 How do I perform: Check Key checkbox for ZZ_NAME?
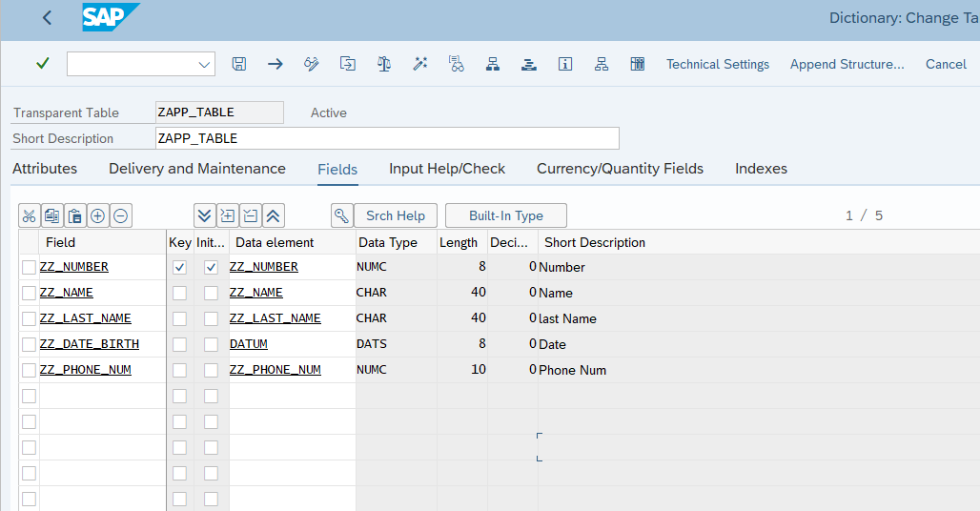pos(179,293)
